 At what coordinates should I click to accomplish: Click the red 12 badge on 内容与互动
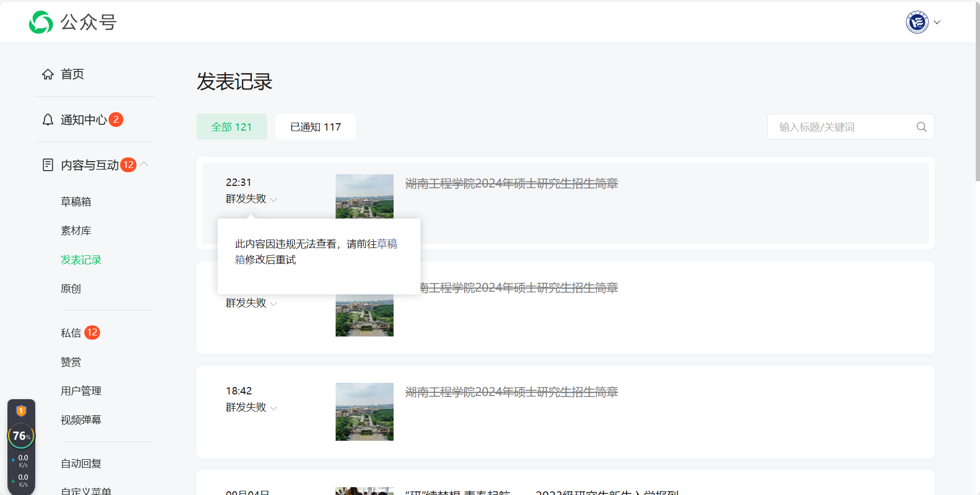129,165
